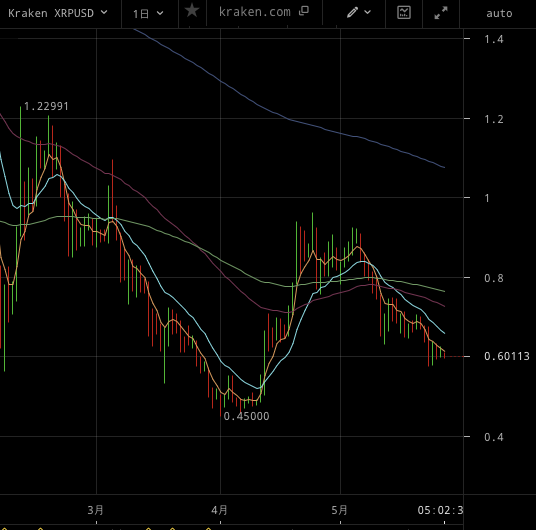Open the pencil drawing tools menu
Image resolution: width=536 pixels, height=530 pixels.
pos(359,12)
